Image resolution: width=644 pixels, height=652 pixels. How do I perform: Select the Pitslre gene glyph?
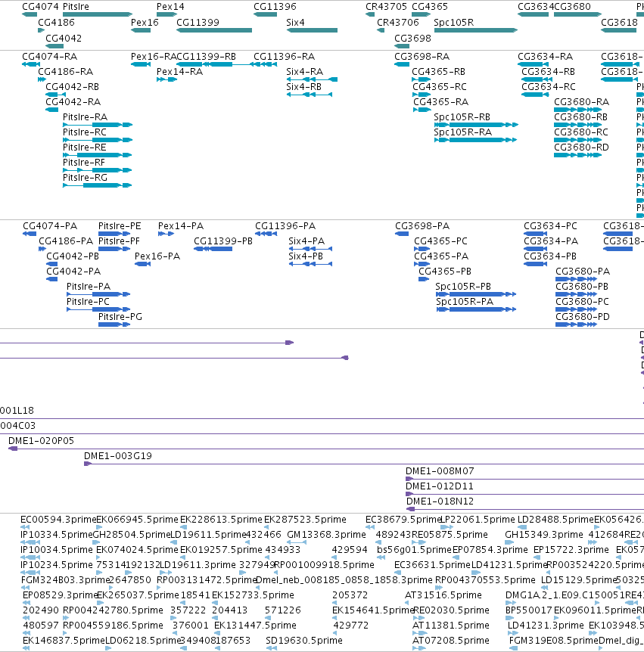pyautogui.click(x=98, y=14)
